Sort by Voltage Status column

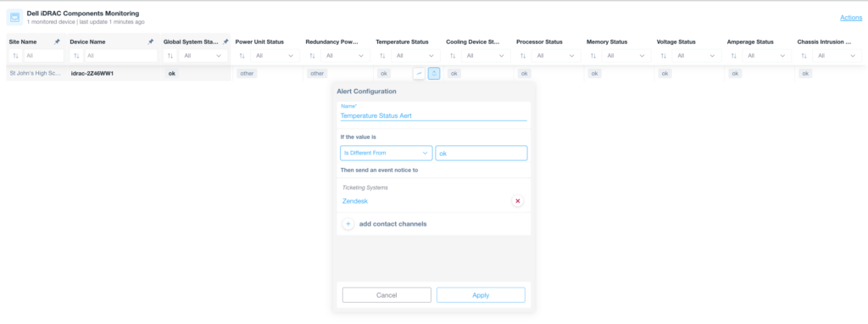664,56
